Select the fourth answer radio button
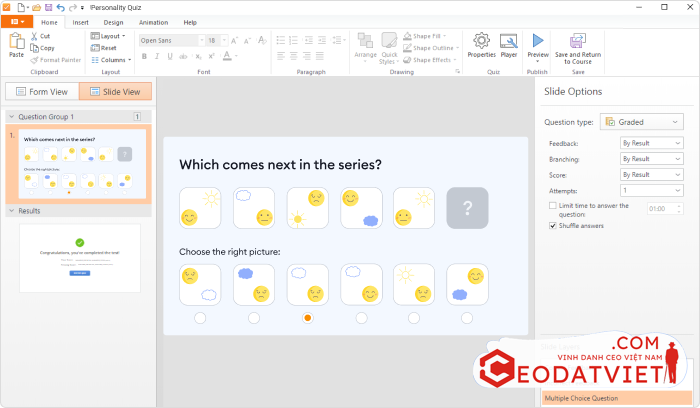 pos(361,318)
